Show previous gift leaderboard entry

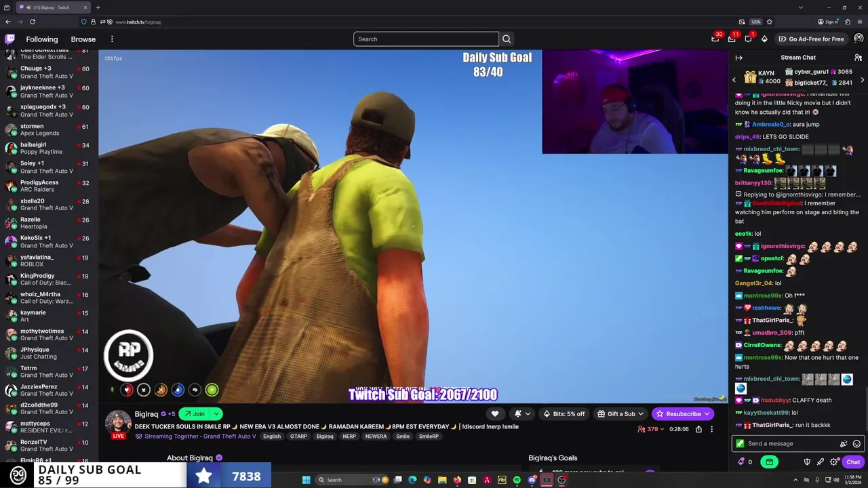[734, 80]
